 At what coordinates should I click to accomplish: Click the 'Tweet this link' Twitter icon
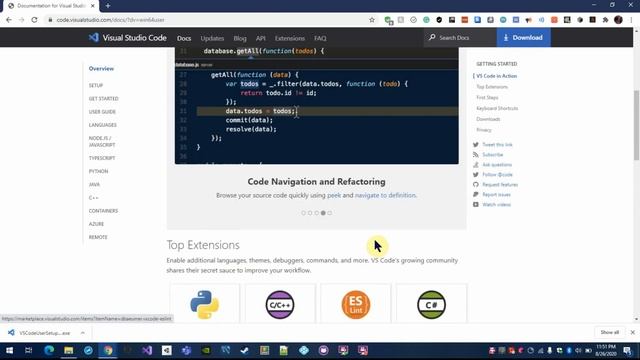point(476,144)
